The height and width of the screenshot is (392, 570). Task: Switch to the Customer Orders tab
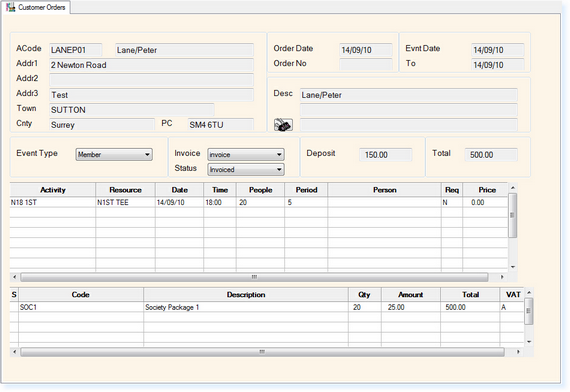37,7
